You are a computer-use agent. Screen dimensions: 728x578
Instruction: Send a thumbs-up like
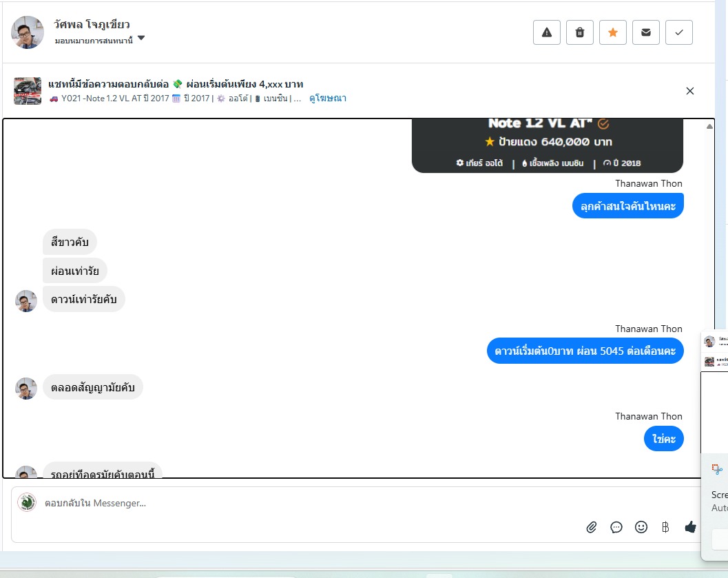coord(690,527)
